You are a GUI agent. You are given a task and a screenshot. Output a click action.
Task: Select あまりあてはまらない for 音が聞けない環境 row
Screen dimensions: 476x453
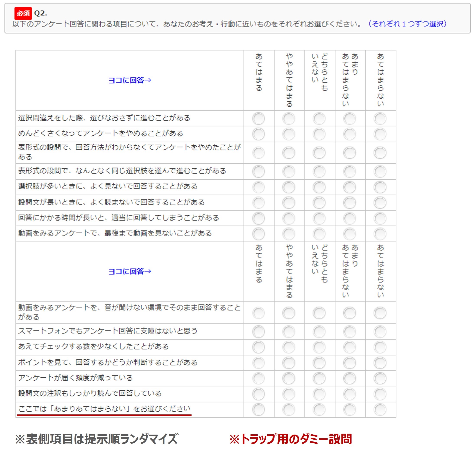(350, 313)
